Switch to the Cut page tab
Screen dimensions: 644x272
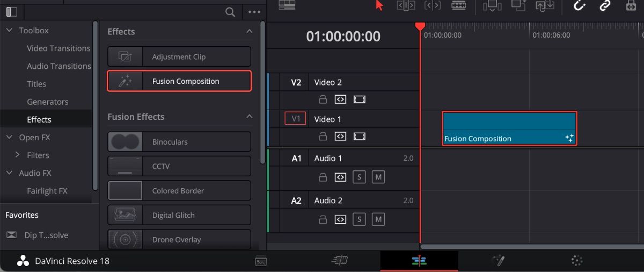340,261
